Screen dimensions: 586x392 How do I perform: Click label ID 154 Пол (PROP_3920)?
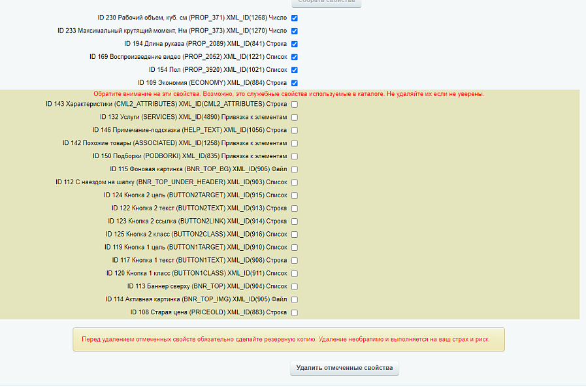pyautogui.click(x=218, y=70)
